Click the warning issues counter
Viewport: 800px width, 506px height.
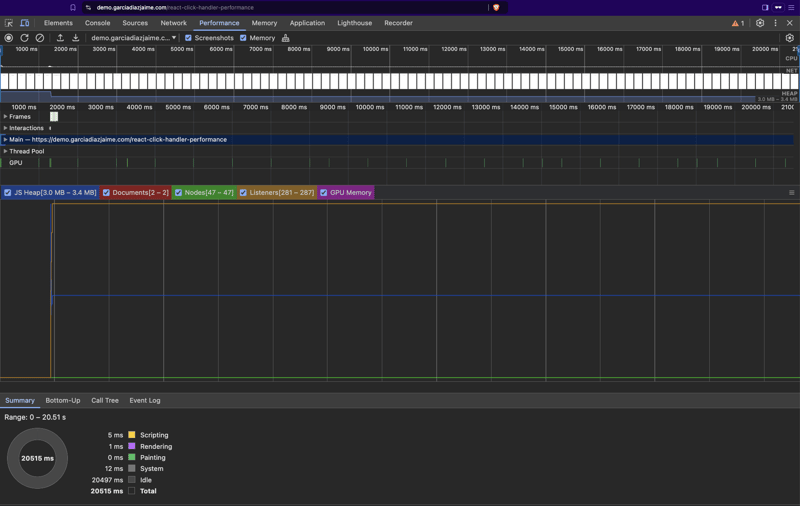pos(738,23)
